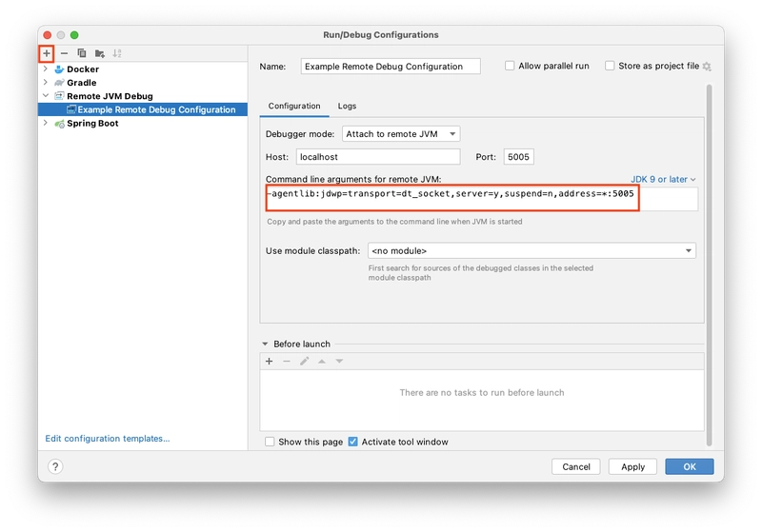The image size is (762, 532).
Task: Focus the Host input field
Action: 378,157
